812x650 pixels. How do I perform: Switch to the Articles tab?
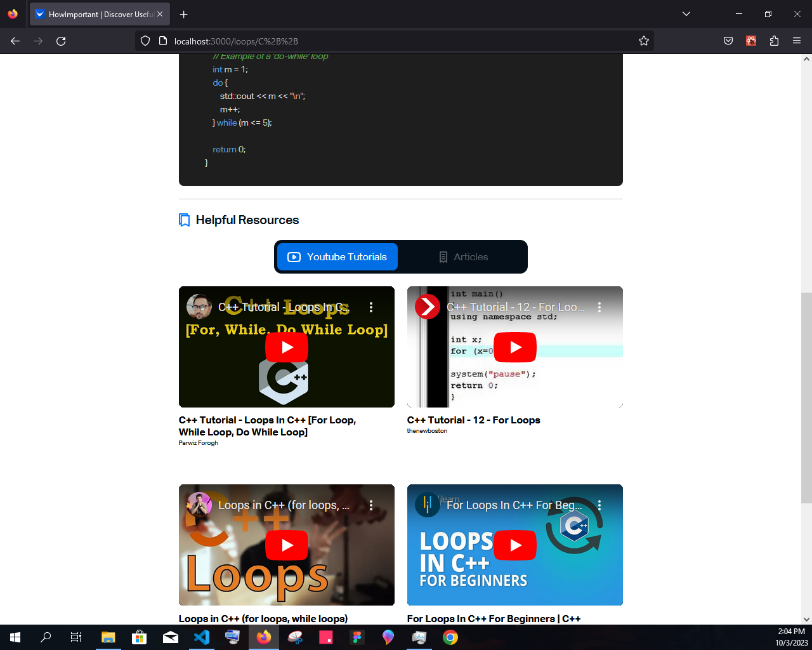point(463,257)
